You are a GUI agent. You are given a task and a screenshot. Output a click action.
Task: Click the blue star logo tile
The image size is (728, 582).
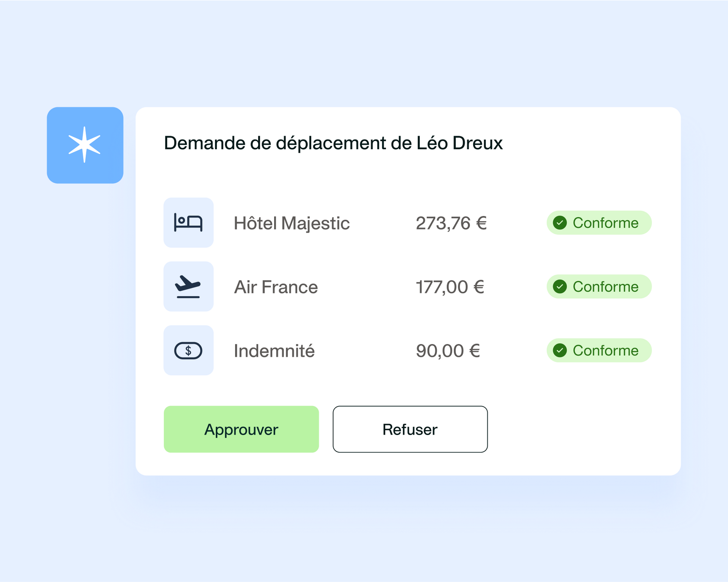click(85, 145)
